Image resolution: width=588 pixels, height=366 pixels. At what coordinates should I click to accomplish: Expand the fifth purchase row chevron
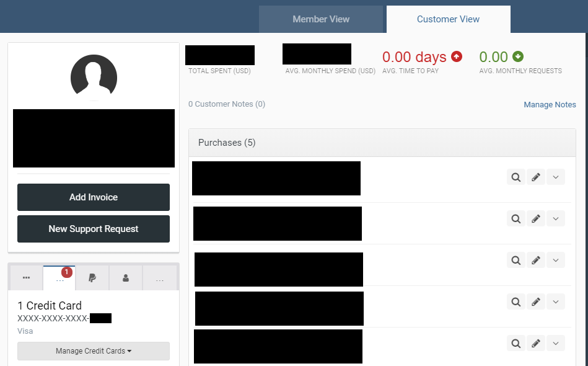(556, 344)
